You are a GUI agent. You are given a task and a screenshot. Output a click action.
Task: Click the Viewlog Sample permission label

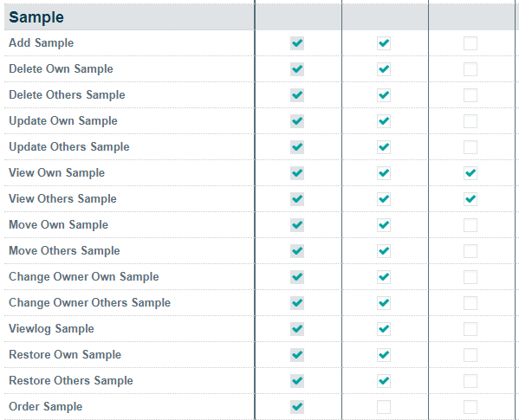[51, 329]
